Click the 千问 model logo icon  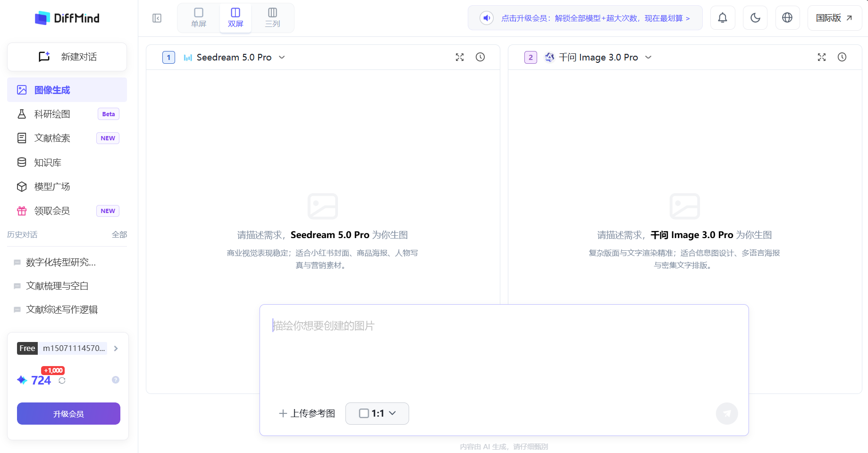click(549, 57)
